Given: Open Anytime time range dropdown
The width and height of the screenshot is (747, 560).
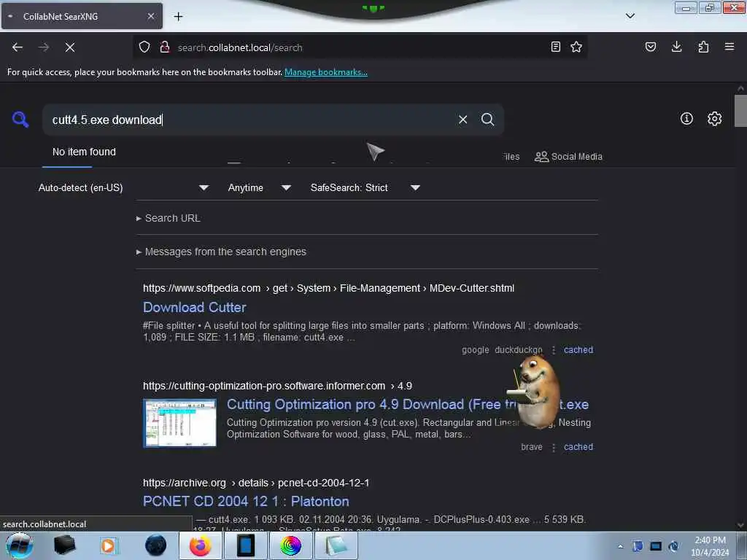Looking at the screenshot, I should click(x=260, y=187).
